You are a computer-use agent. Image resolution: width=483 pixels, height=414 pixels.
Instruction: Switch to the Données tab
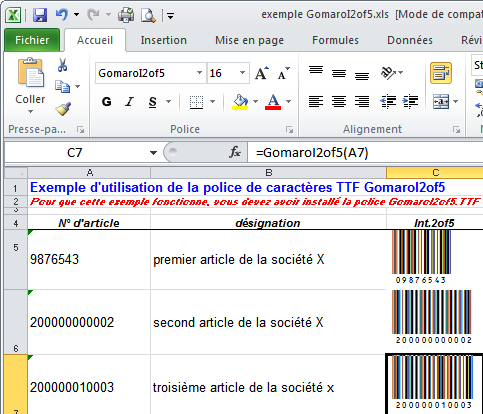[410, 40]
